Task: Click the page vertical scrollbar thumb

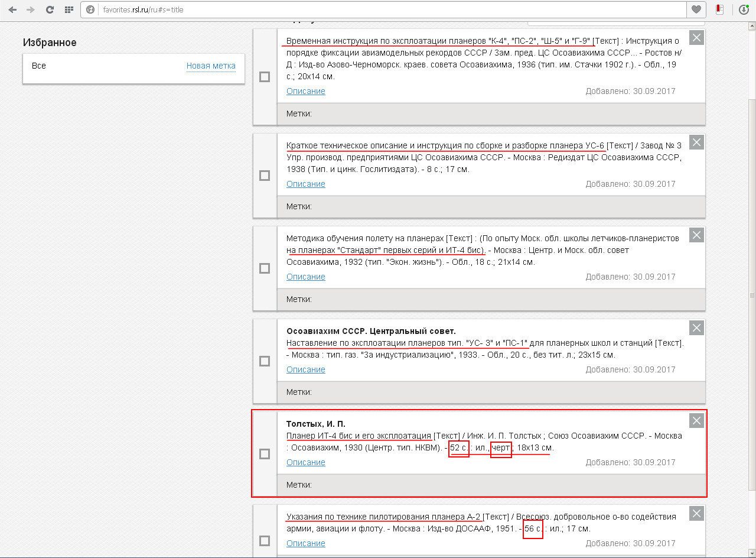Action: [751, 294]
